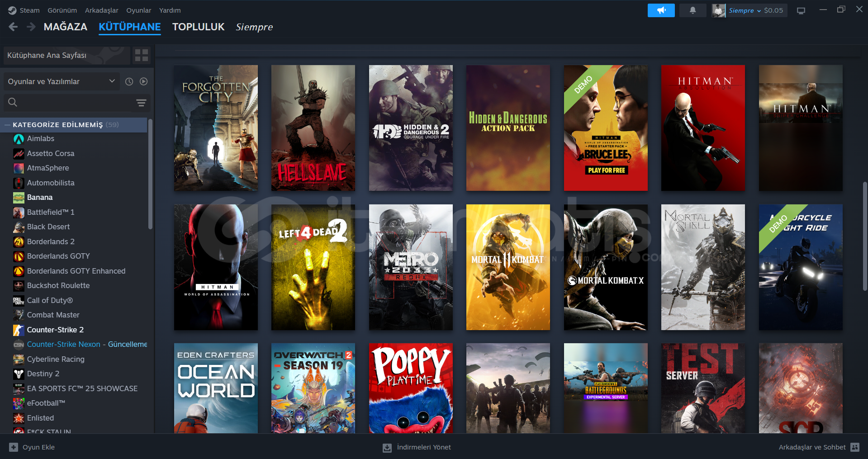Open the Görünüm menu
The image size is (868, 459).
pos(62,10)
